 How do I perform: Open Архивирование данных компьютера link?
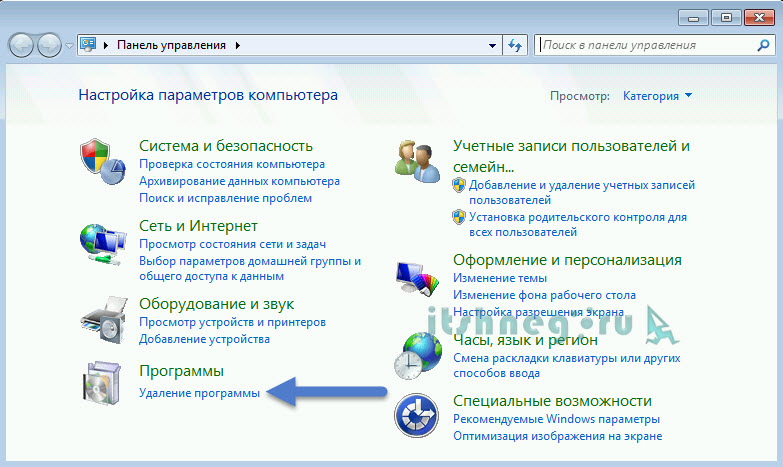(x=239, y=181)
